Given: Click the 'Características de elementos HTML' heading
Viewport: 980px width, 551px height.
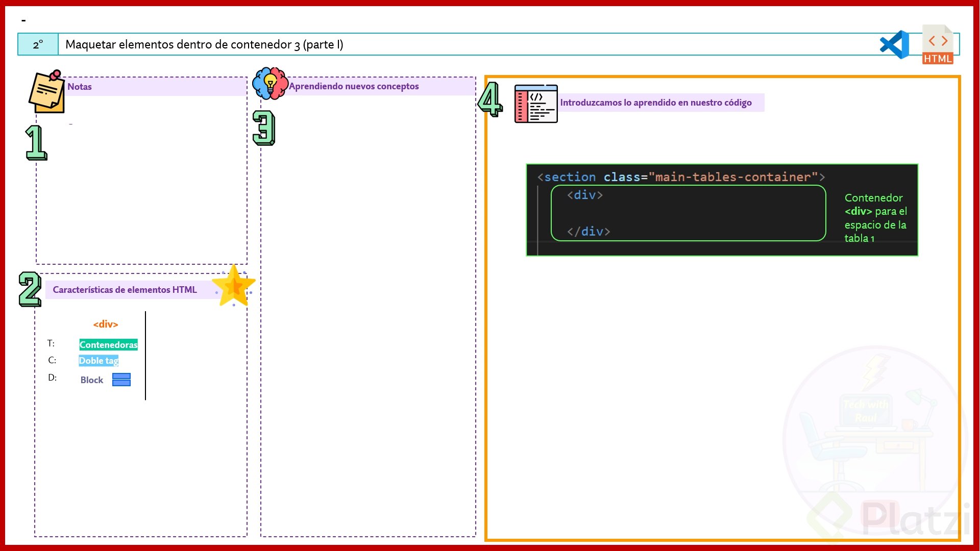Looking at the screenshot, I should click(125, 290).
